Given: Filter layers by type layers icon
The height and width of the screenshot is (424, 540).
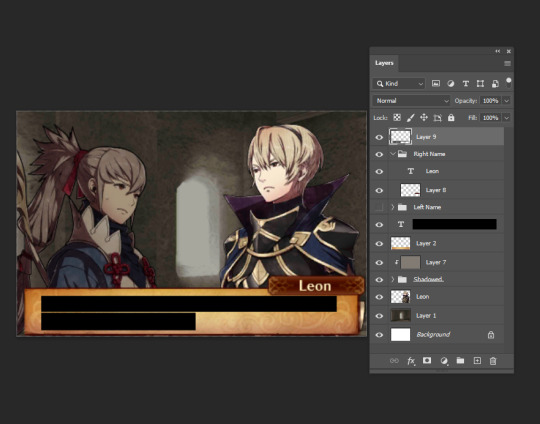Looking at the screenshot, I should pos(466,83).
